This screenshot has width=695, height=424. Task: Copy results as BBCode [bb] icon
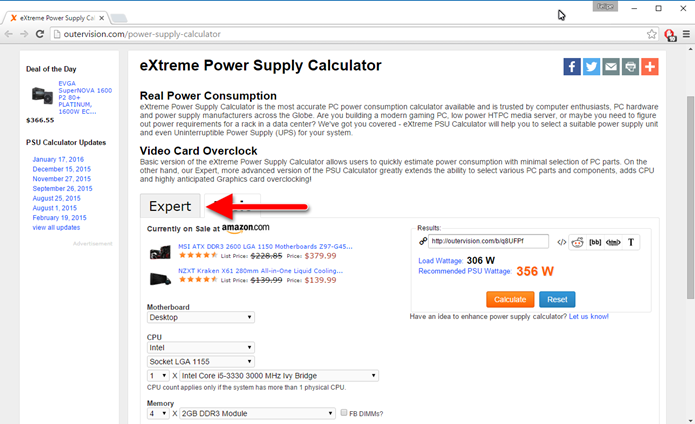coord(595,242)
